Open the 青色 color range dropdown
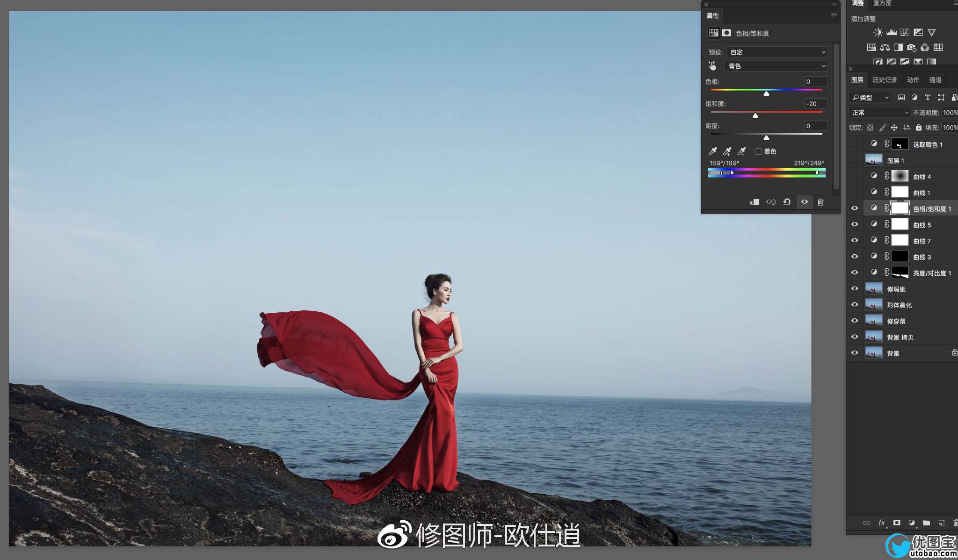 pyautogui.click(x=777, y=66)
